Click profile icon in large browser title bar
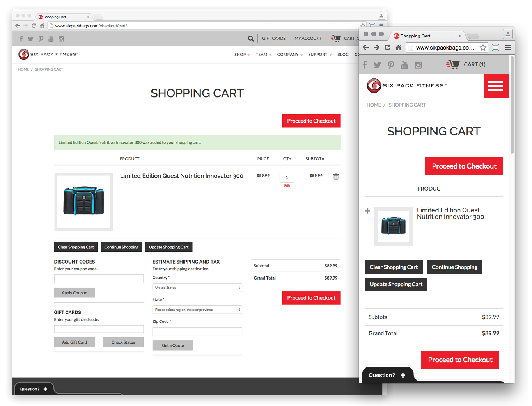The width and height of the screenshot is (532, 406). coord(381,16)
